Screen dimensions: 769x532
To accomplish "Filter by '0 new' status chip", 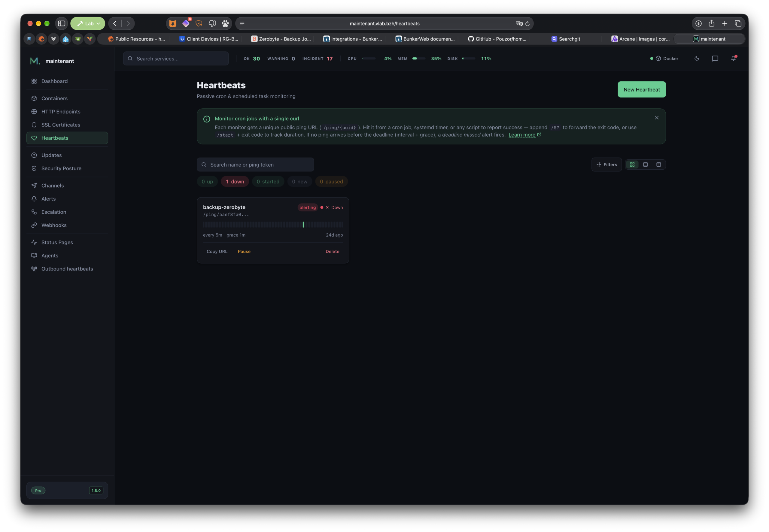I will (x=299, y=181).
